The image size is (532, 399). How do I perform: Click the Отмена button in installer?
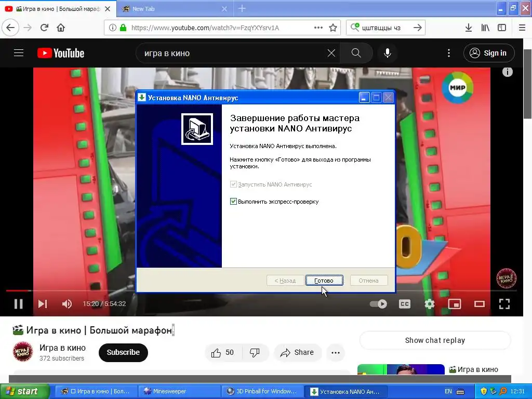point(368,281)
